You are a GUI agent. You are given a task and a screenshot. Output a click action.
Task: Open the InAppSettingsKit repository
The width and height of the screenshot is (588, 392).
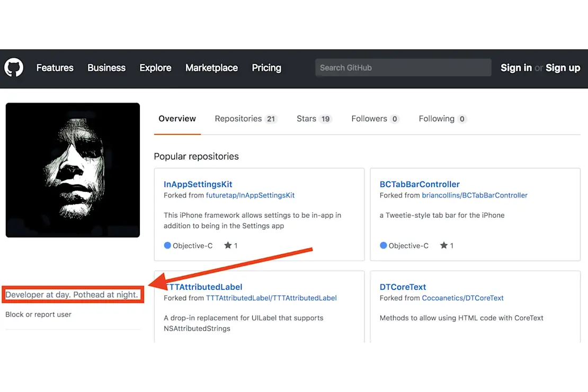(198, 184)
